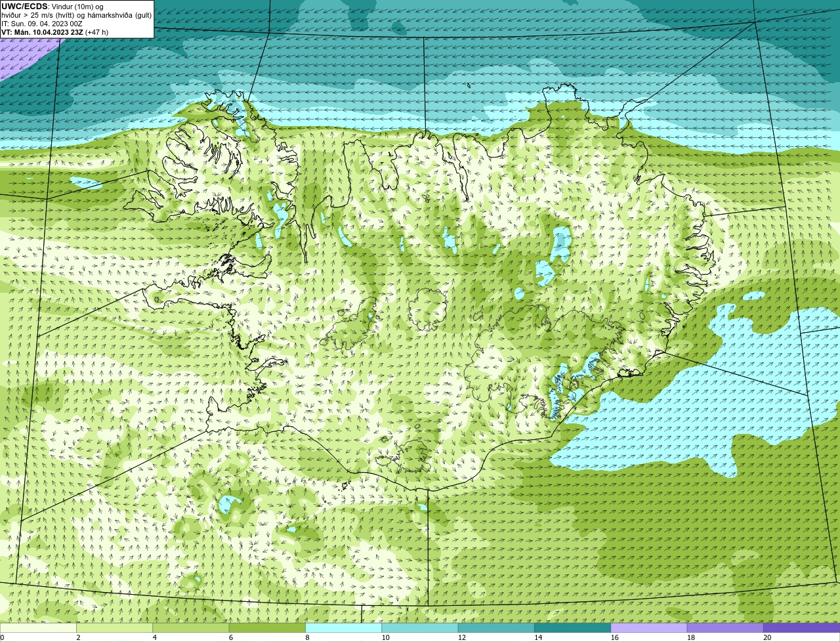Click the 16–18 m/s lavender legend swatch
The image size is (840, 642).
649,628
